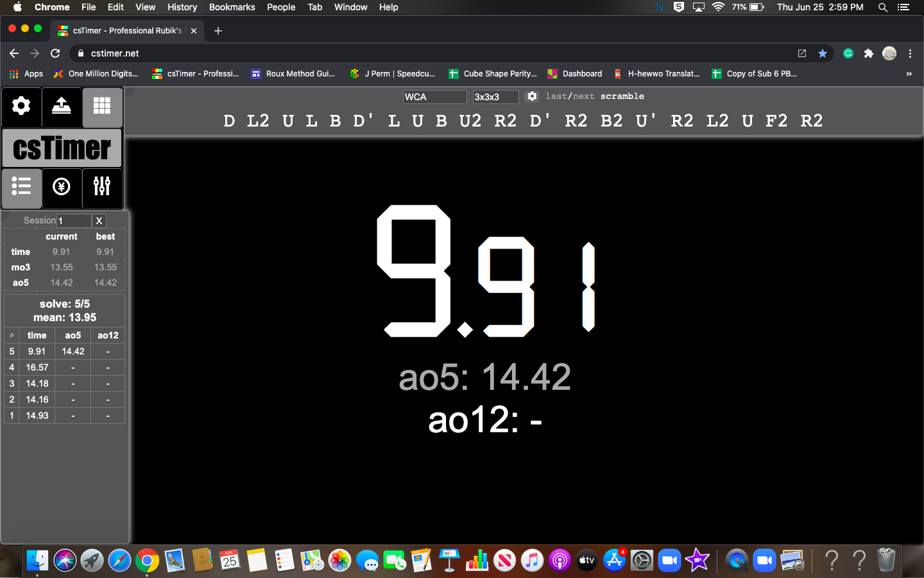This screenshot has height=578, width=924.
Task: Click the Chrome profile avatar
Action: pyautogui.click(x=889, y=53)
